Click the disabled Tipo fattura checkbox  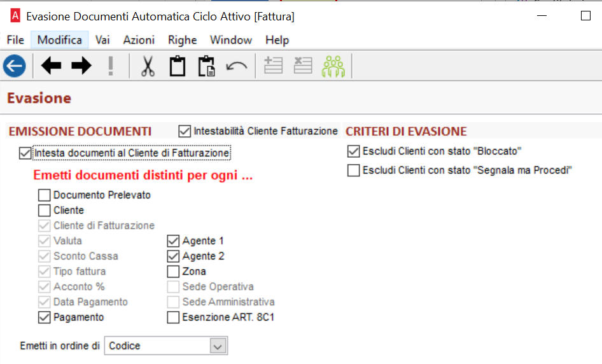[x=45, y=272]
